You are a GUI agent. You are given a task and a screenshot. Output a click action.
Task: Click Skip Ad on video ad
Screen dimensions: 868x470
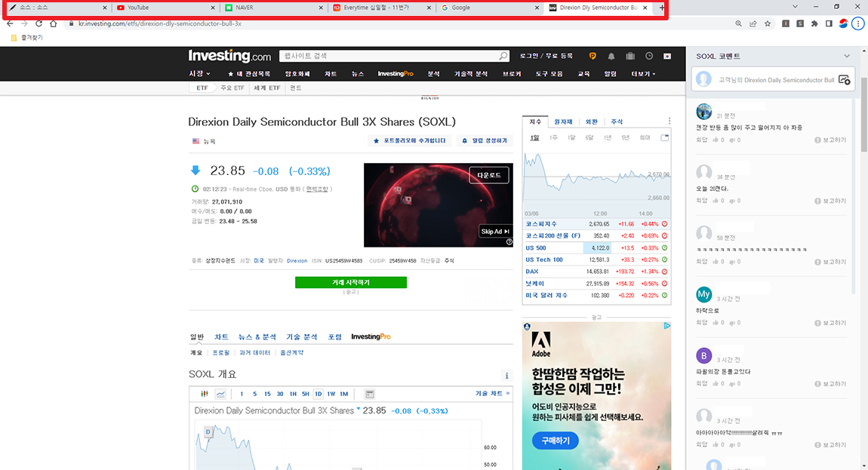tap(495, 232)
